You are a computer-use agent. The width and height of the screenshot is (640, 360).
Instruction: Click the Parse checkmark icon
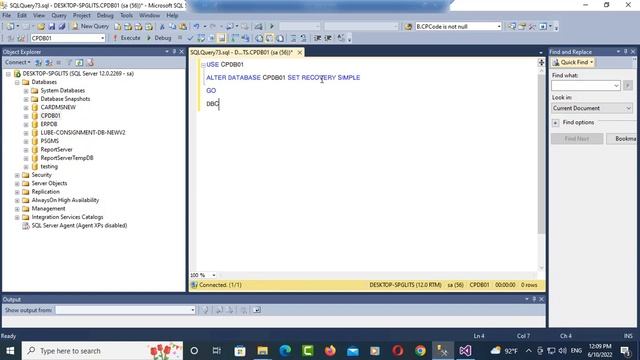tap(190, 38)
